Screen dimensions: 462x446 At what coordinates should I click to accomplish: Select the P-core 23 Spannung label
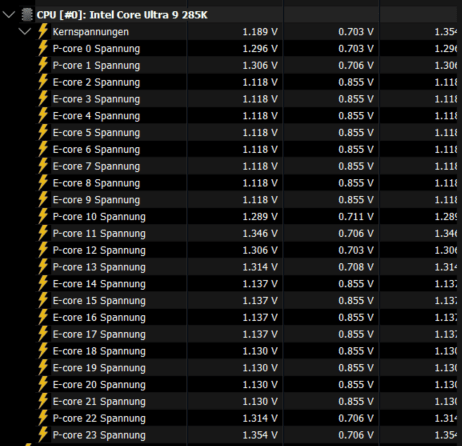click(99, 435)
